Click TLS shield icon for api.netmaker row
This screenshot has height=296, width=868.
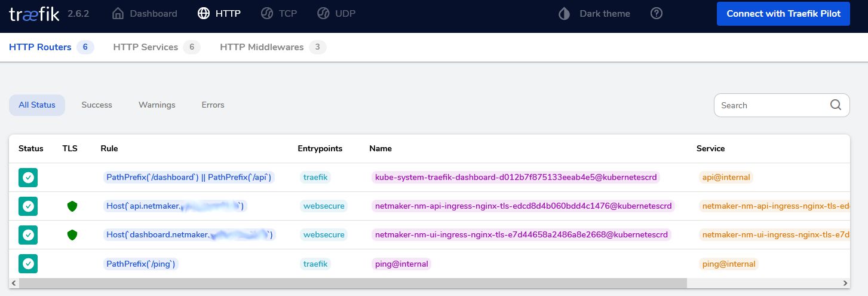coord(72,206)
